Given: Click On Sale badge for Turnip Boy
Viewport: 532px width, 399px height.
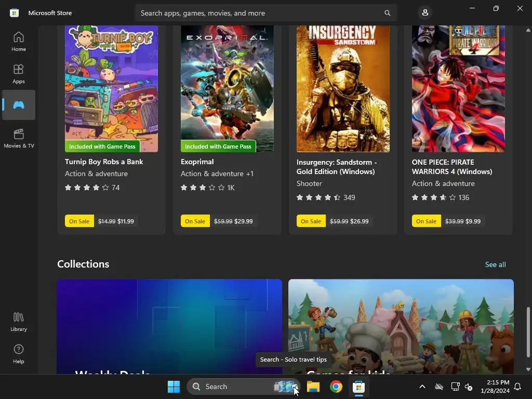Looking at the screenshot, I should (x=79, y=221).
